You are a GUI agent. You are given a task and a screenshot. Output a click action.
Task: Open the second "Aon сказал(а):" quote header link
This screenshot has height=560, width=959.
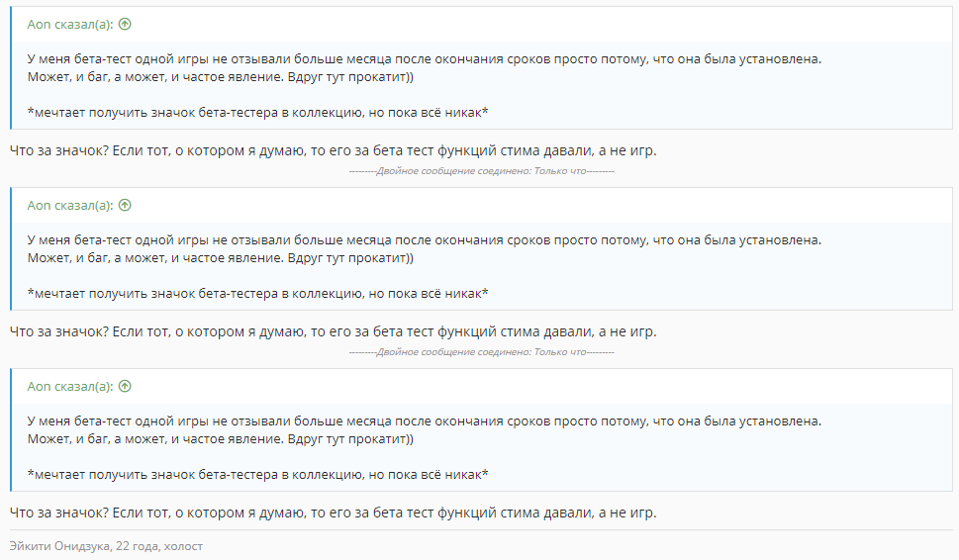[69, 206]
